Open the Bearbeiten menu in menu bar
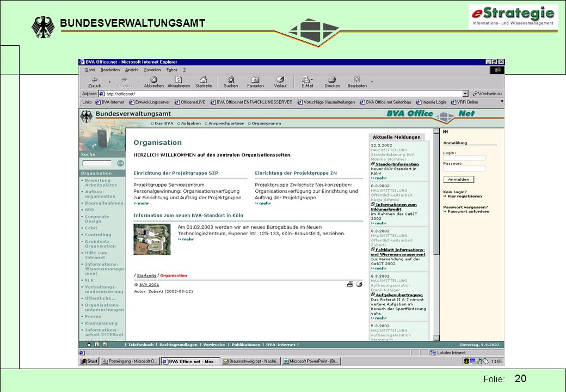The width and height of the screenshot is (566, 392). pyautogui.click(x=110, y=70)
